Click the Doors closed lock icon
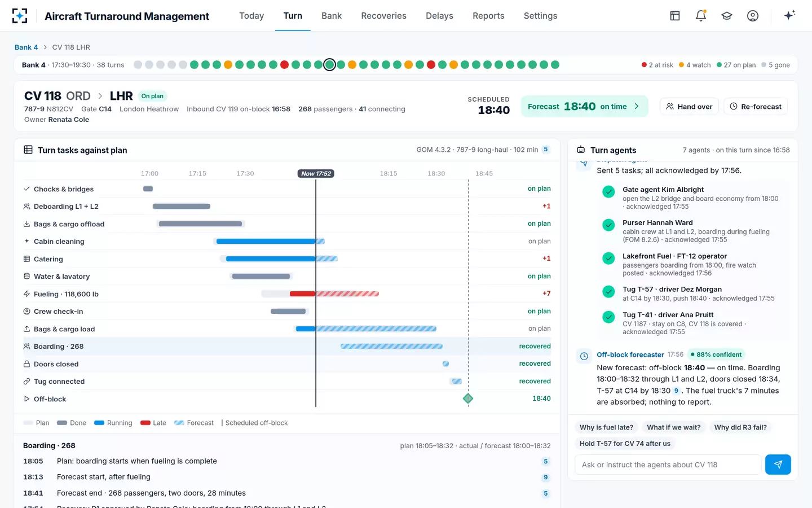812x508 pixels. pyautogui.click(x=27, y=364)
